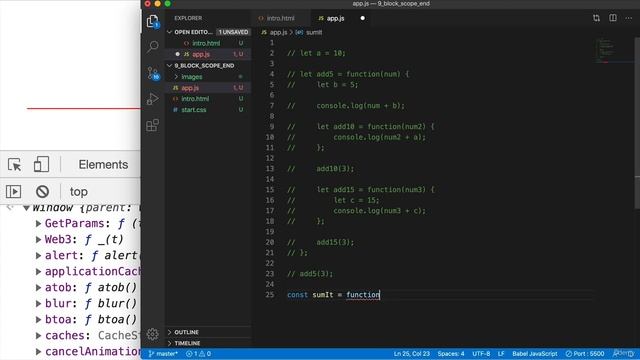Collapse the Window object in console

26,208
